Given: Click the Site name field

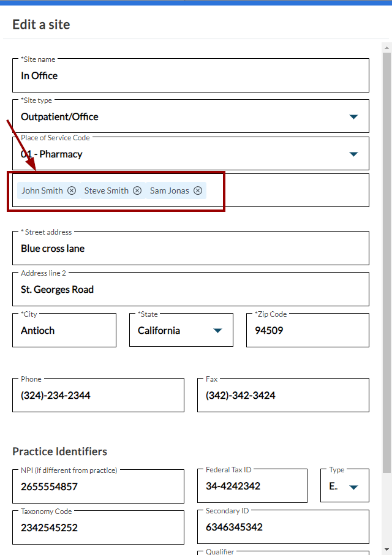Looking at the screenshot, I should click(x=190, y=75).
